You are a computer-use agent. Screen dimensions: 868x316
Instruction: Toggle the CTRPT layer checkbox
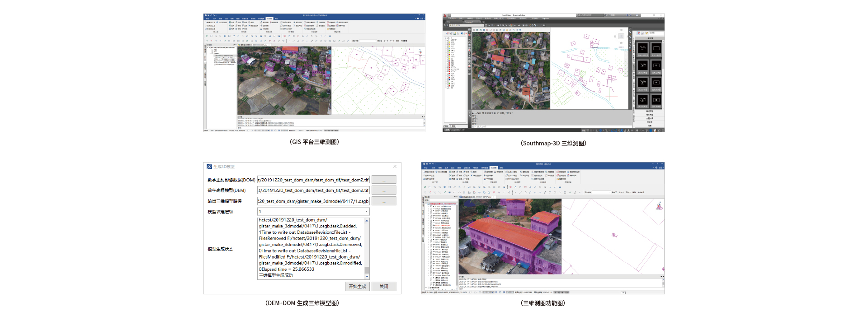tap(431, 207)
